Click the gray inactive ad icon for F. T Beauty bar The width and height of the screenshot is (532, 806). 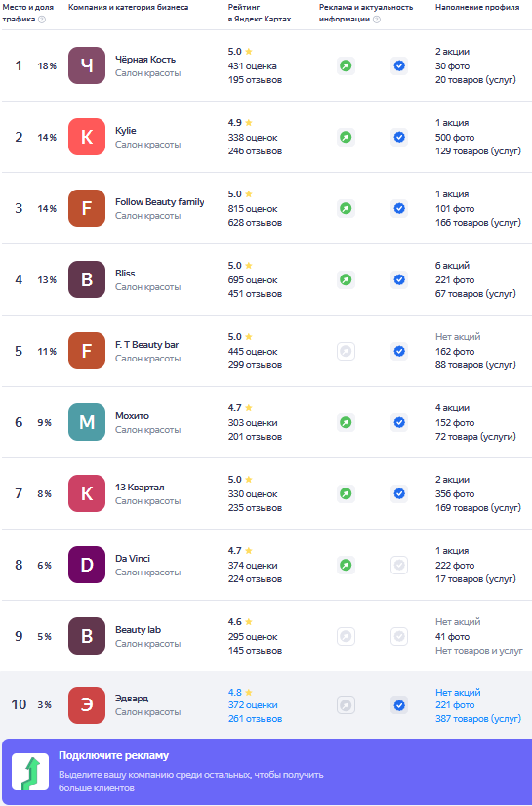pos(347,352)
